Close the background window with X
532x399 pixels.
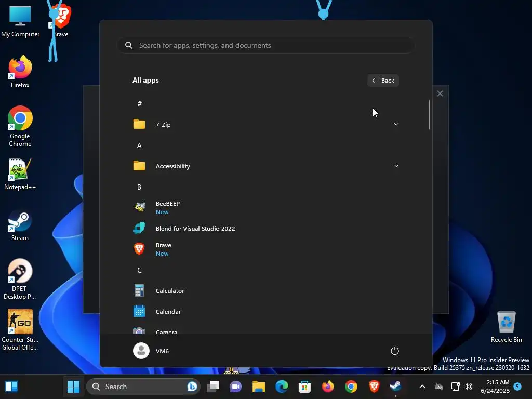click(x=440, y=94)
